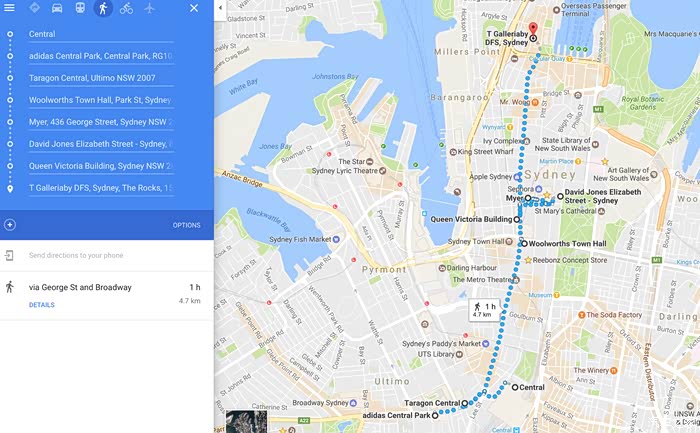This screenshot has height=433, width=700.
Task: Choose best travel mode icon
Action: click(34, 8)
